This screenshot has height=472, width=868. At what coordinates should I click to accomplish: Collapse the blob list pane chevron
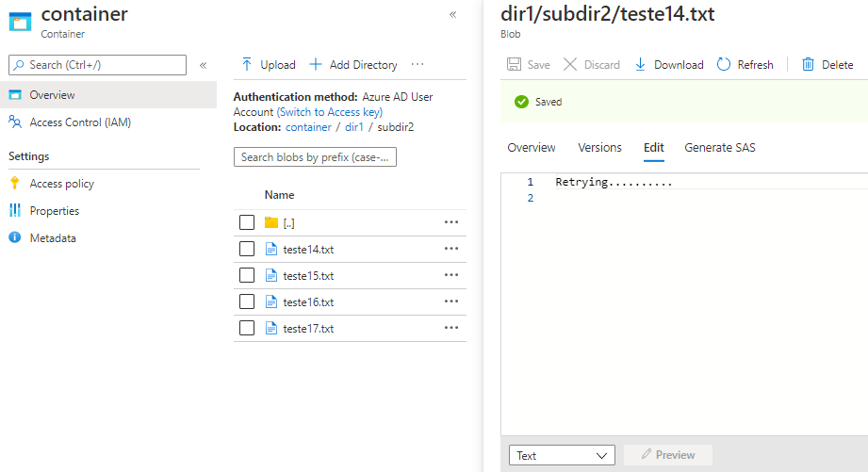[x=452, y=14]
